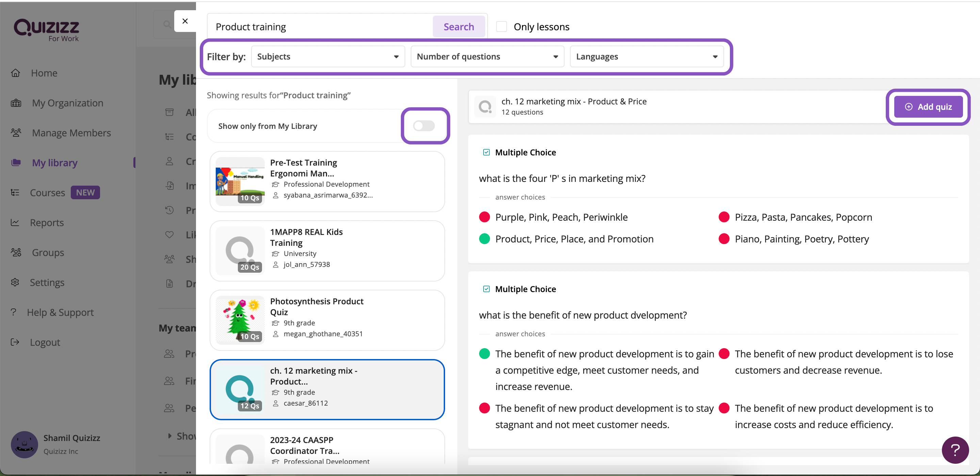Open the Languages filter dropdown
Screen dimensions: 980x476
[x=647, y=57]
